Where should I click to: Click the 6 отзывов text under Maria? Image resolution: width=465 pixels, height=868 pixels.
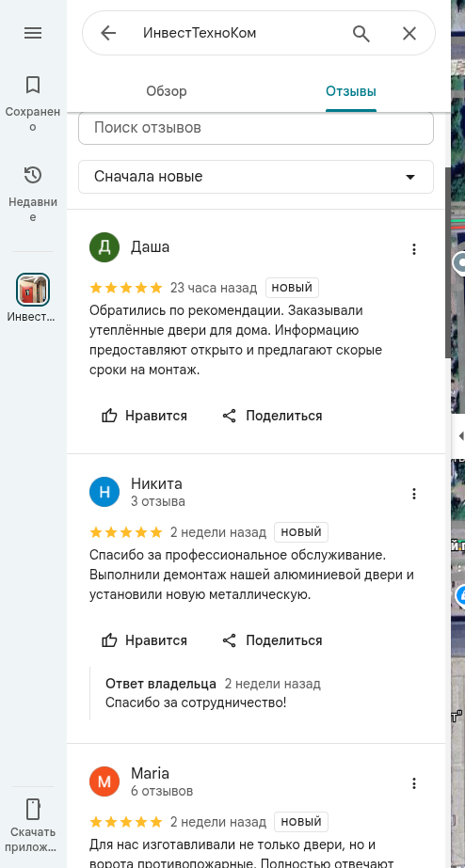pyautogui.click(x=162, y=791)
